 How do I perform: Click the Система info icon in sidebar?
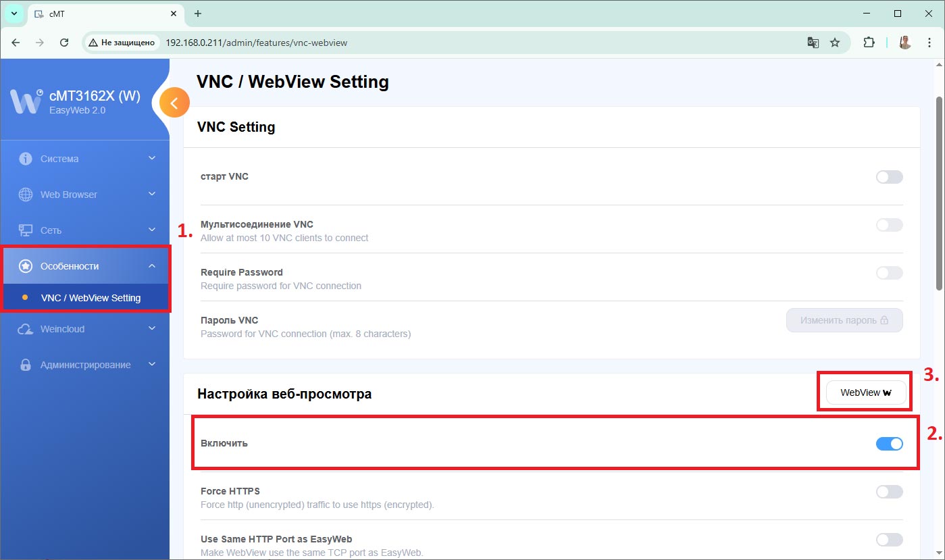pos(26,159)
